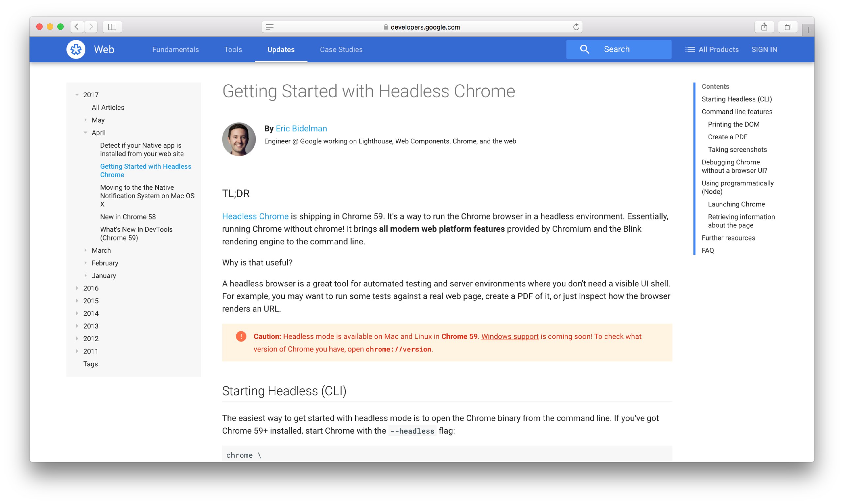Open the Case Studies tab
This screenshot has height=504, width=844.
341,50
